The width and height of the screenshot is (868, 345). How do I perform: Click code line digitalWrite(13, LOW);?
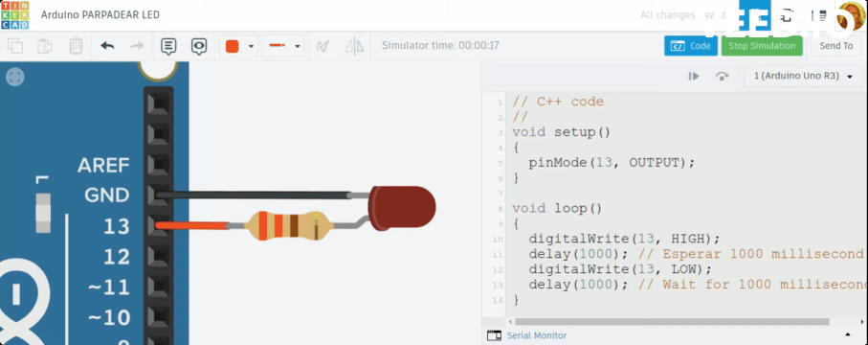point(620,269)
